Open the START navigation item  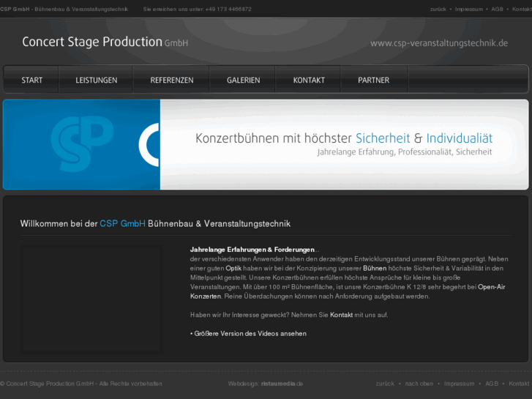click(32, 80)
